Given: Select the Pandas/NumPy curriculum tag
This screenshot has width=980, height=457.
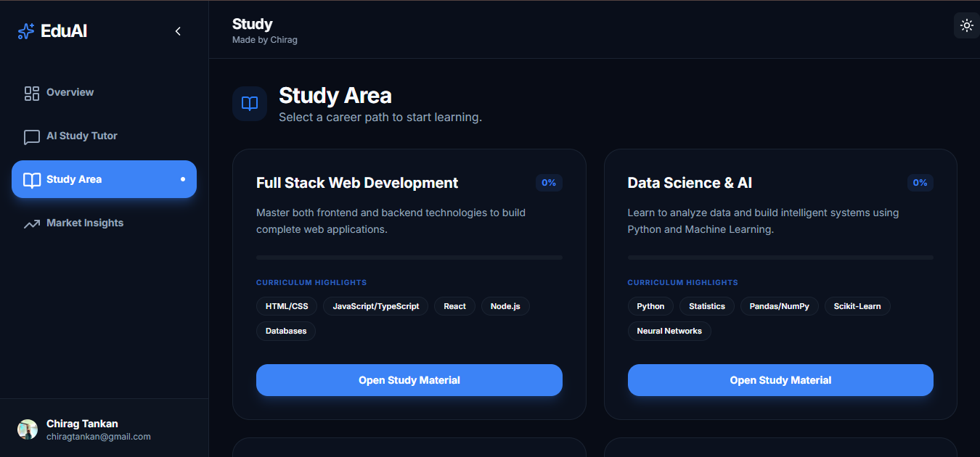Looking at the screenshot, I should [x=780, y=306].
